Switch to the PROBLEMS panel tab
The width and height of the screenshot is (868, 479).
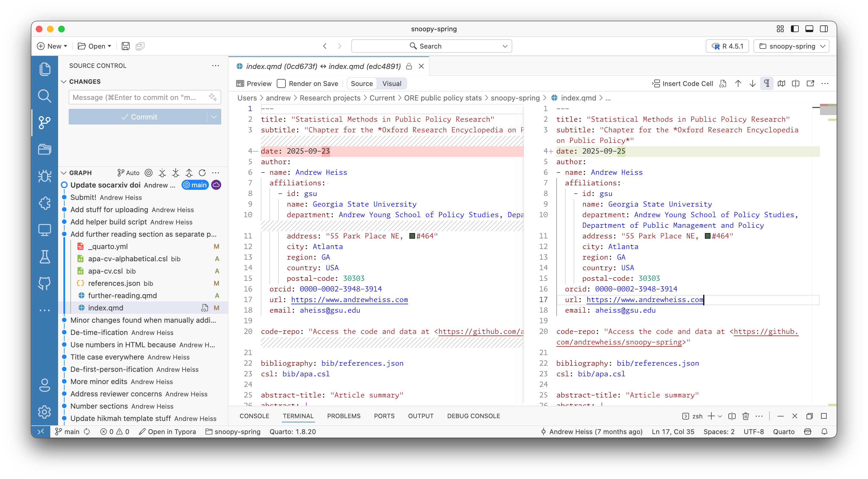click(x=343, y=416)
